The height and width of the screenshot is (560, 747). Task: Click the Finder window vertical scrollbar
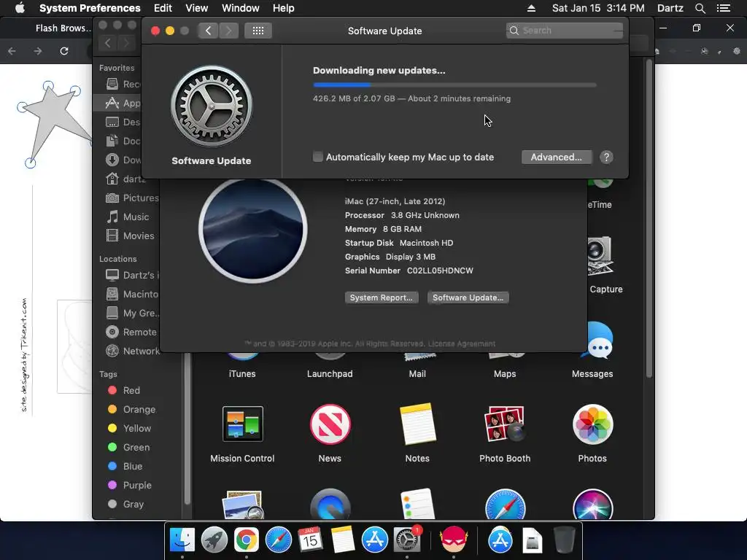pos(649,219)
